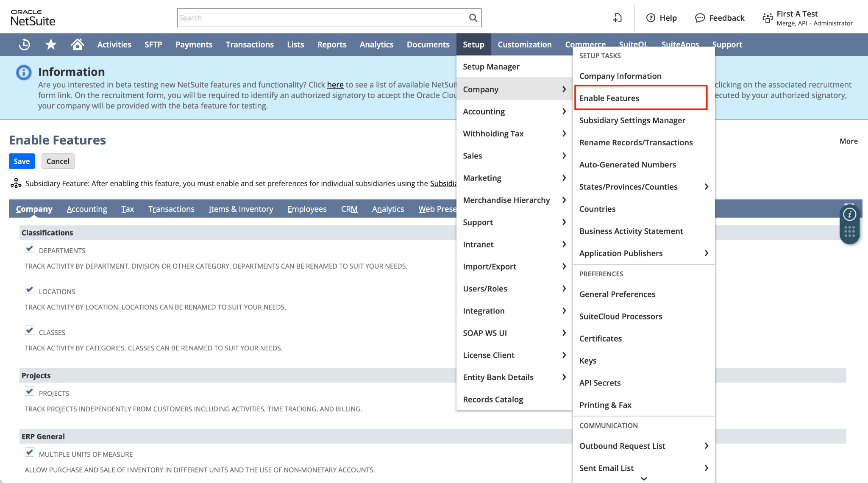Expand Application Publishers submenu
Screen dimensions: 868x483
pyautogui.click(x=643, y=253)
